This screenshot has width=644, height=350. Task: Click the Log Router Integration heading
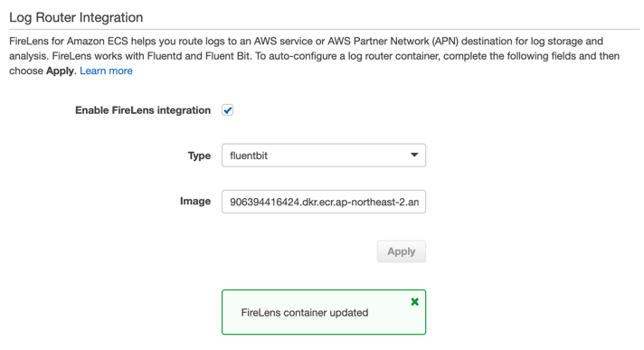[76, 17]
